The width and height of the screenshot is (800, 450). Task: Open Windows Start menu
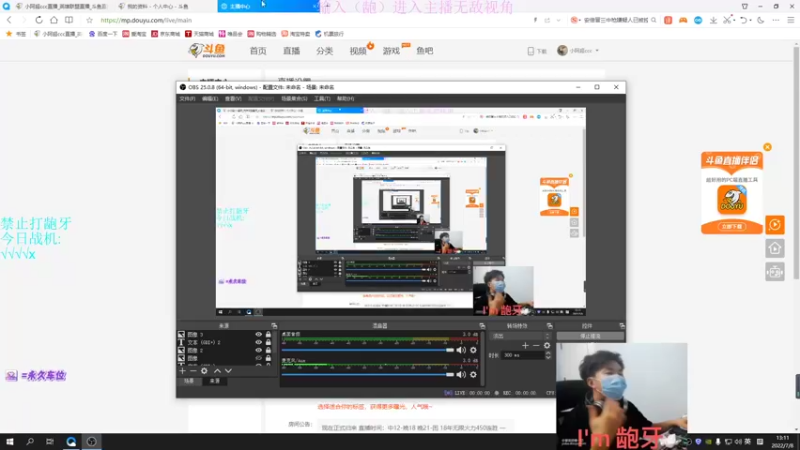click(10, 441)
